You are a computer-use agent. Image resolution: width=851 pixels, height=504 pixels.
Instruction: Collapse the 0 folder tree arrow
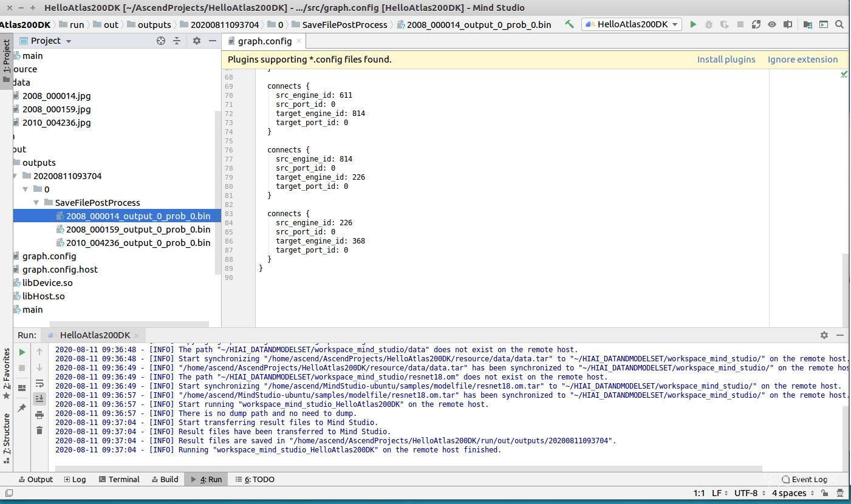click(26, 189)
